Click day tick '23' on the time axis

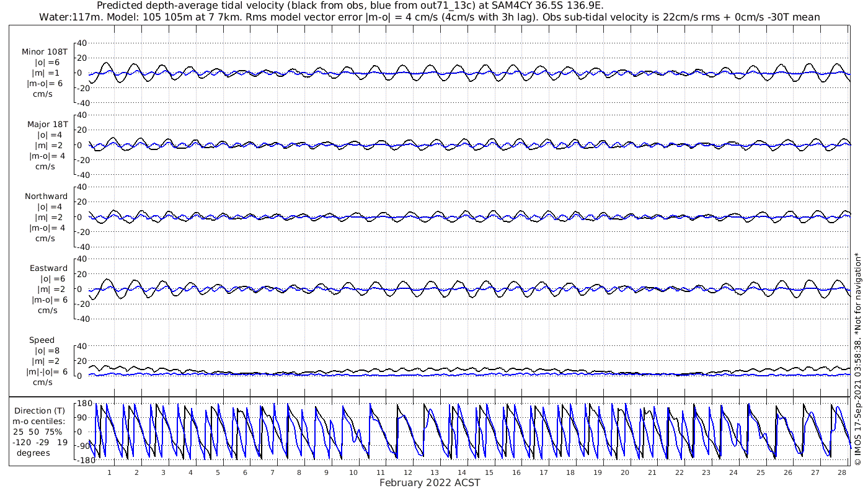point(706,472)
